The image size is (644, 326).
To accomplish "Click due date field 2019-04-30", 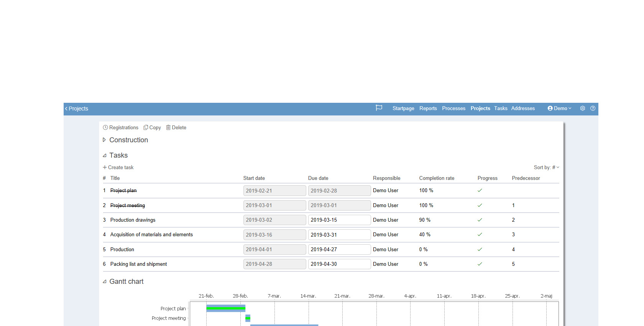I will [339, 264].
